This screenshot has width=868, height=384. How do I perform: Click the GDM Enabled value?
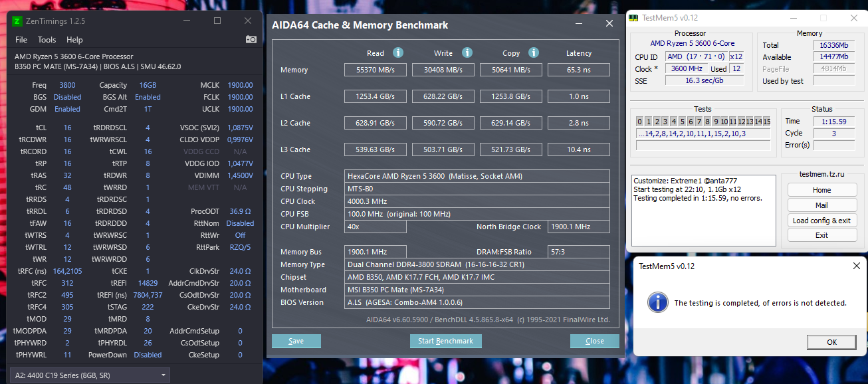67,109
